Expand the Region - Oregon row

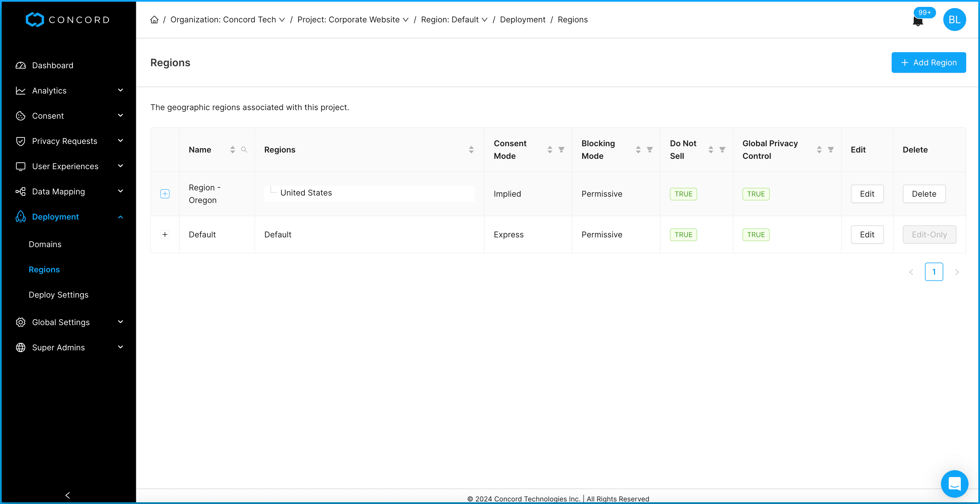coord(165,194)
